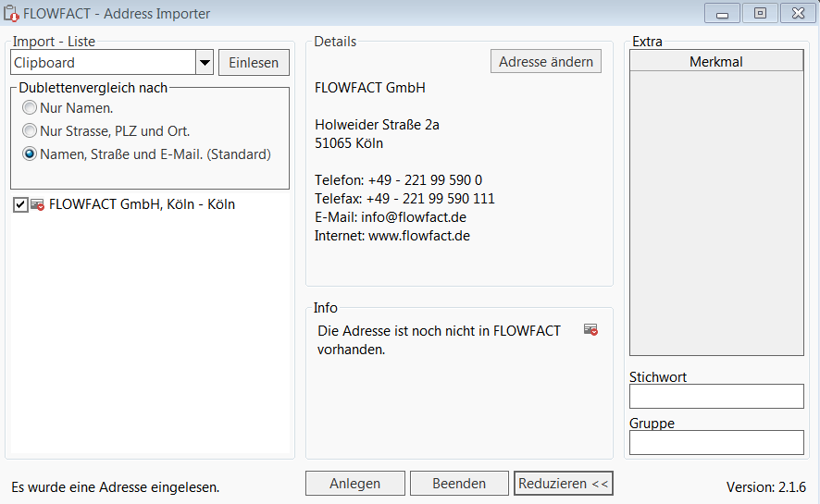Click the address card icon beside FLOWFACT GmbH entry
Viewport: 820px width, 504px height.
click(37, 204)
